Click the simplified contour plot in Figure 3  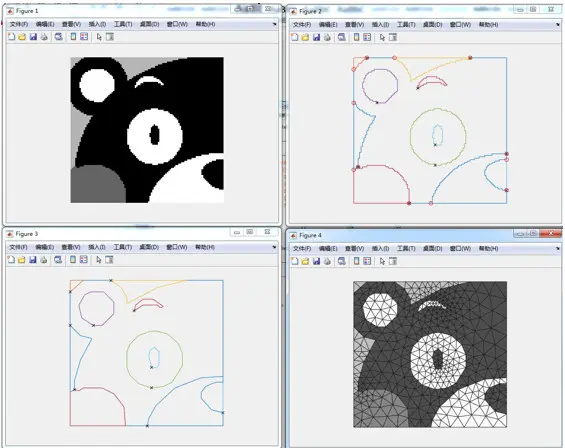point(147,353)
